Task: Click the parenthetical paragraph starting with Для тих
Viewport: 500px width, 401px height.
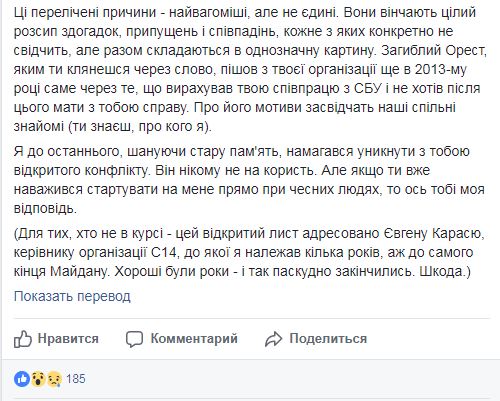Action: (249, 252)
